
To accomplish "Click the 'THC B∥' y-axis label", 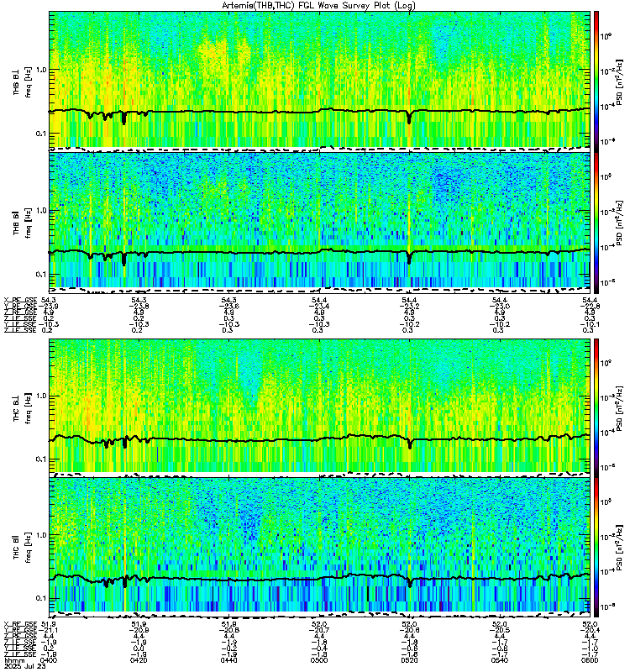I will coord(16,547).
